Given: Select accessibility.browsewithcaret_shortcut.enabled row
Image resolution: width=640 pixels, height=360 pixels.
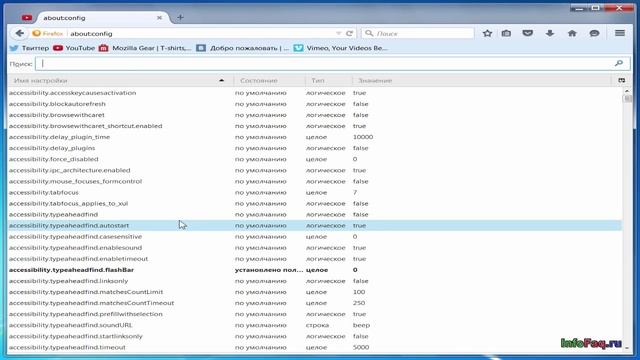Looking at the screenshot, I should coord(315,126).
